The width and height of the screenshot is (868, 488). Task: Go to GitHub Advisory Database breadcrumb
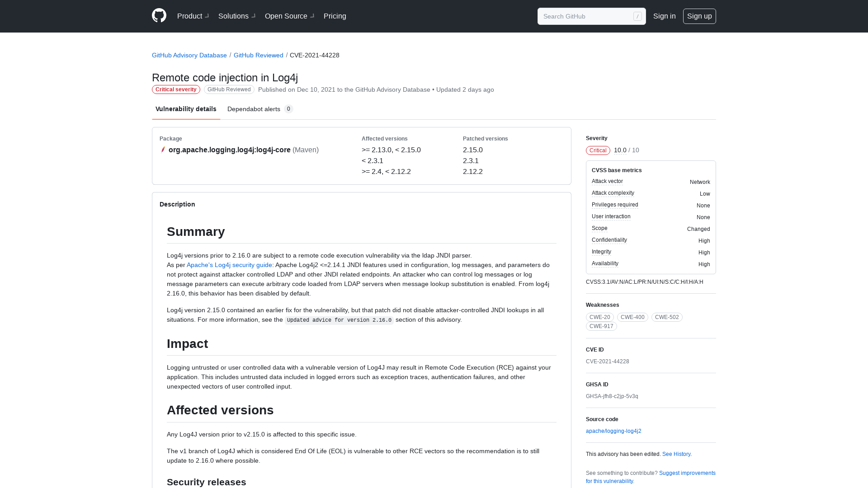point(189,55)
